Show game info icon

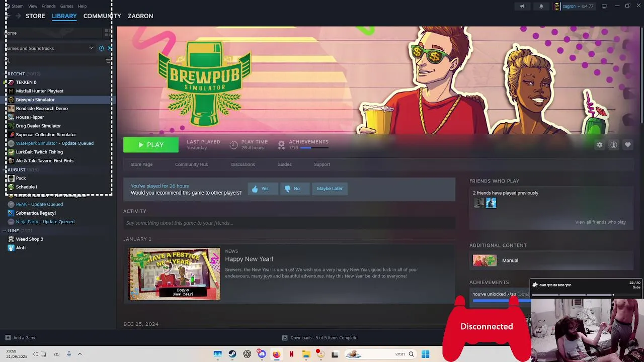click(x=614, y=145)
